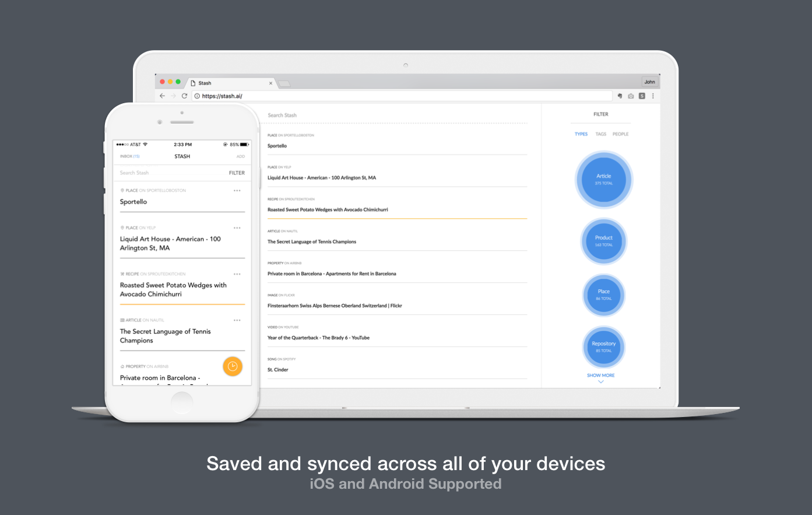Click the camera extension icon in browser toolbar
Viewport: 812px width, 515px height.
(x=631, y=96)
